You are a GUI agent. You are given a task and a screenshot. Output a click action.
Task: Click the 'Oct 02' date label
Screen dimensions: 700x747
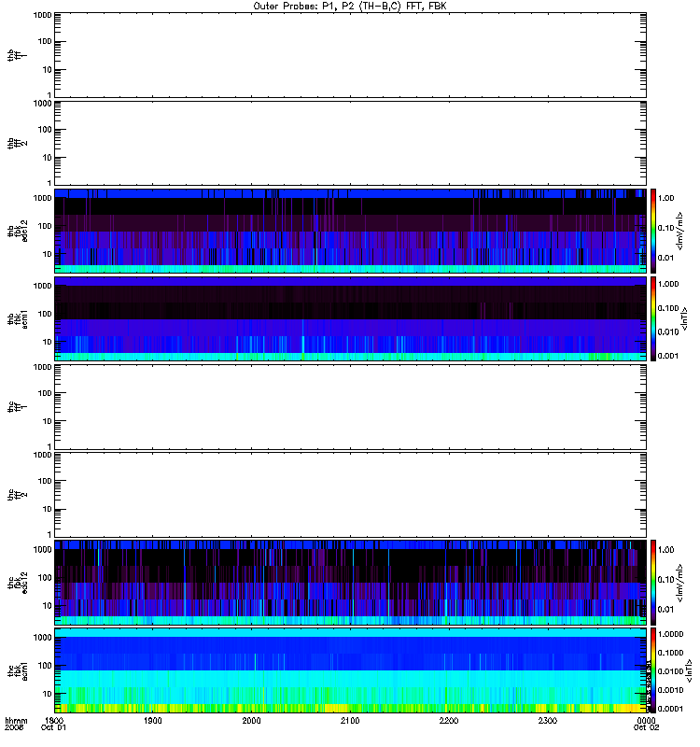646,728
